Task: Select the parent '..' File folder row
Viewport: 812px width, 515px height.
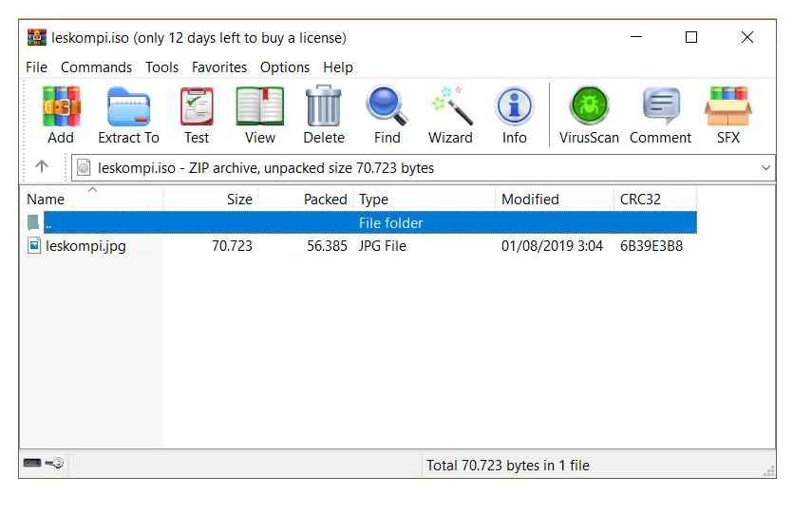Action: [x=369, y=222]
